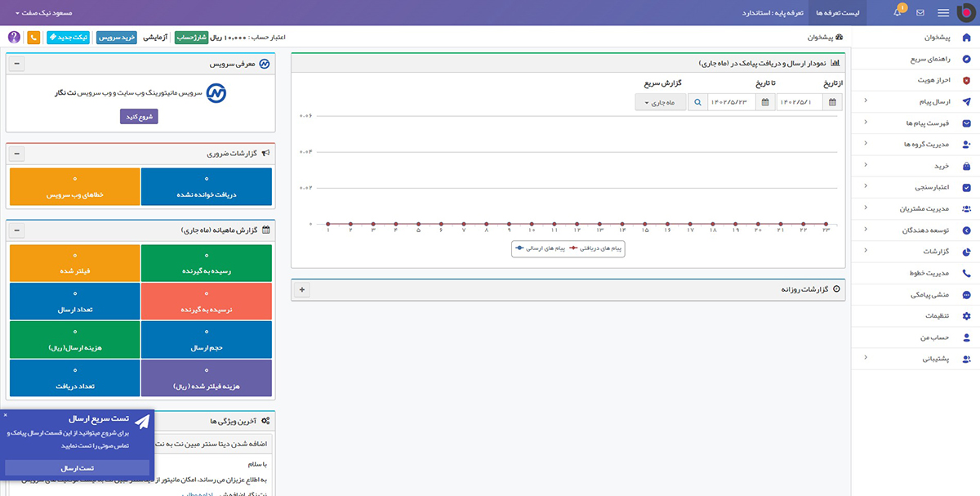Click the magnifier search button in chart filter
The image size is (980, 496).
698,102
